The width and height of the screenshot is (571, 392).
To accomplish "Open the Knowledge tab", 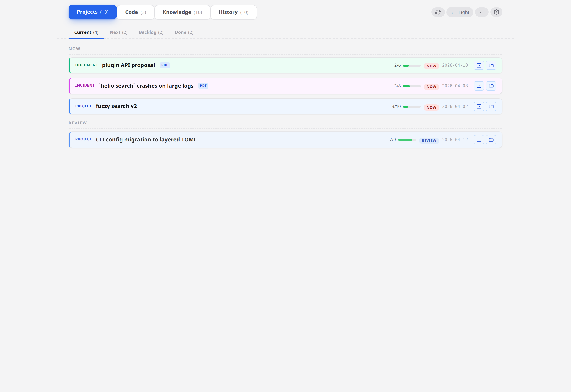I will pos(182,12).
